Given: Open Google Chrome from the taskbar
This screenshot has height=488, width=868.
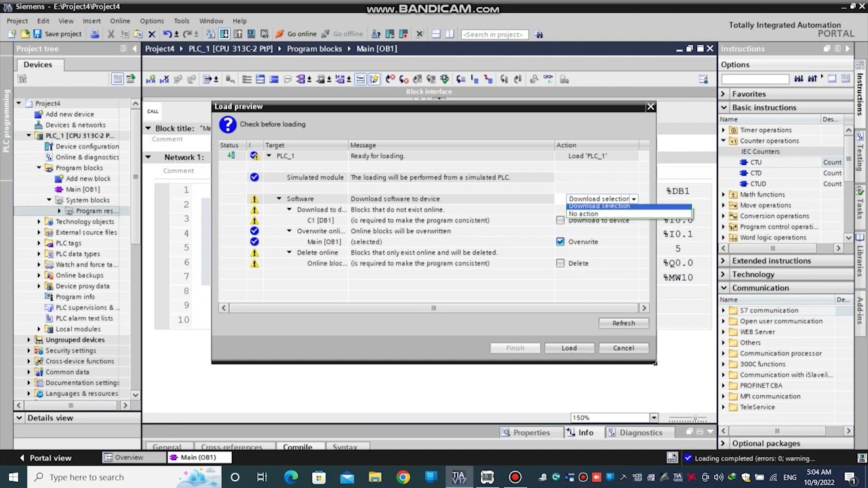Looking at the screenshot, I should [x=403, y=477].
